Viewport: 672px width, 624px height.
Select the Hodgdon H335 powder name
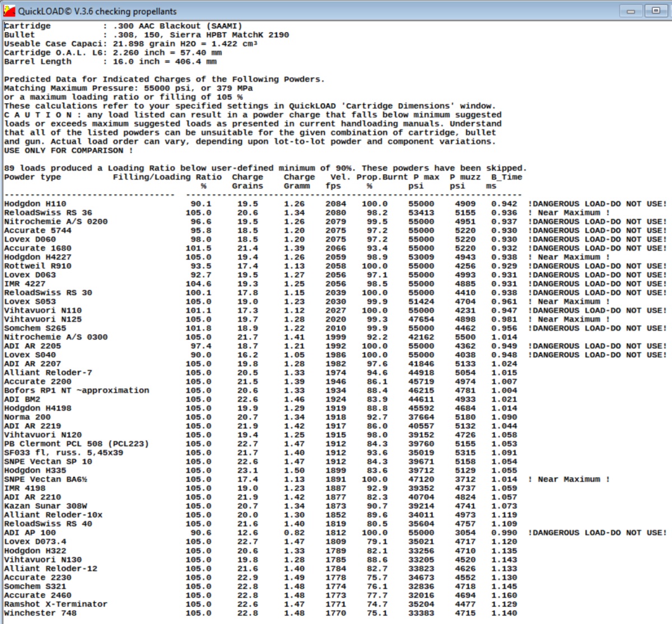click(35, 471)
